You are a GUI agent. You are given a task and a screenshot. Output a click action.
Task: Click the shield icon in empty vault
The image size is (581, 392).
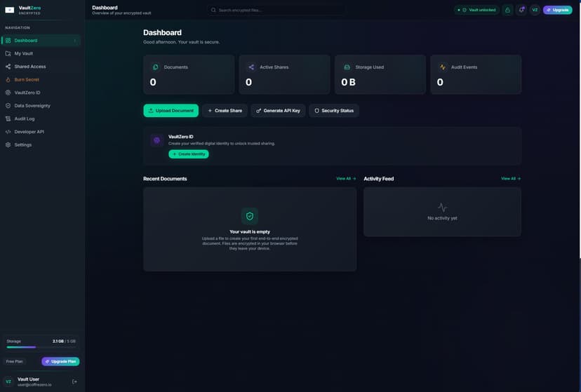coord(250,216)
